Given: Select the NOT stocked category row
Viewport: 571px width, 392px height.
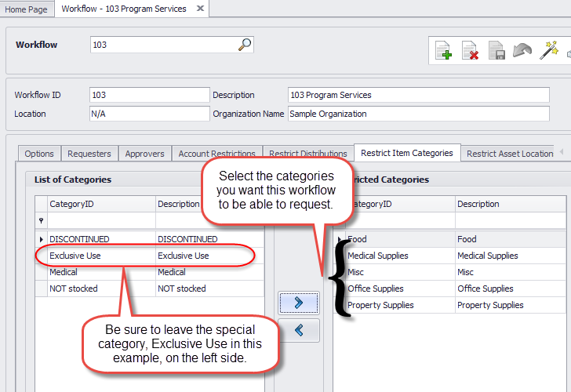Looking at the screenshot, I should click(x=74, y=289).
